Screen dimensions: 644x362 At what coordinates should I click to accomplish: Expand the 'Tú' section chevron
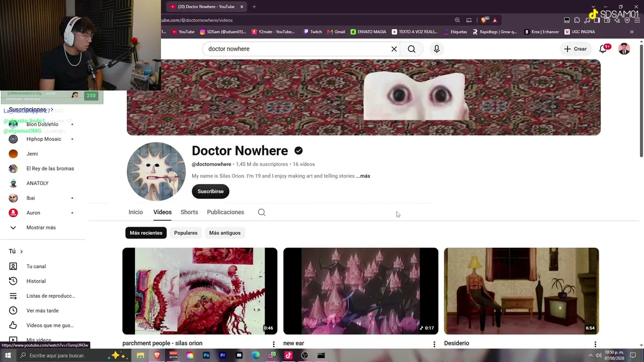click(21, 251)
